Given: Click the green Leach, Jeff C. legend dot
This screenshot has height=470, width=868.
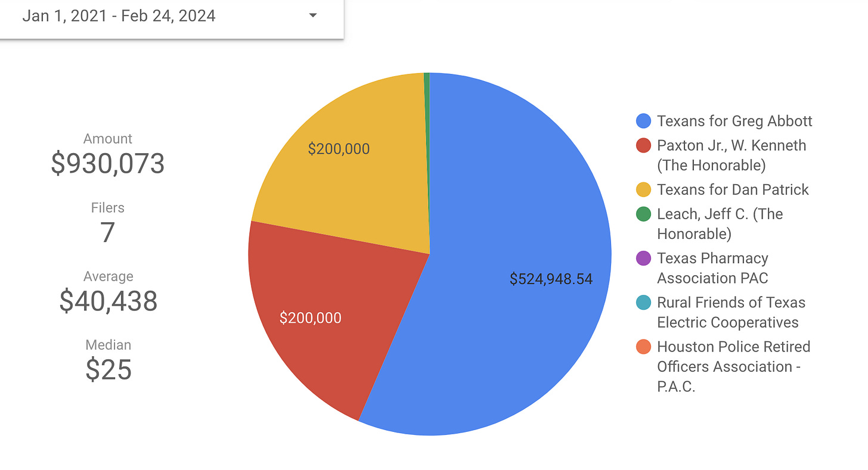Looking at the screenshot, I should [x=643, y=214].
